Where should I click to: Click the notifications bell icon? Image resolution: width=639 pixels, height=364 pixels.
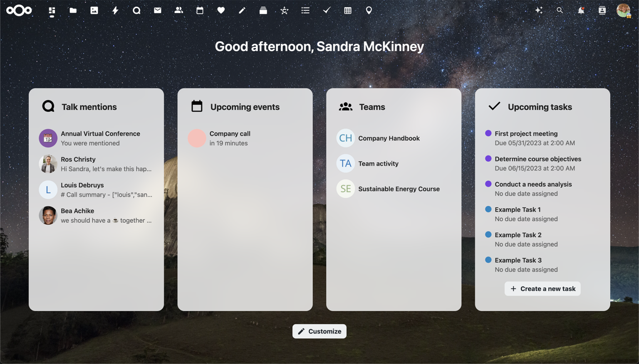point(581,10)
